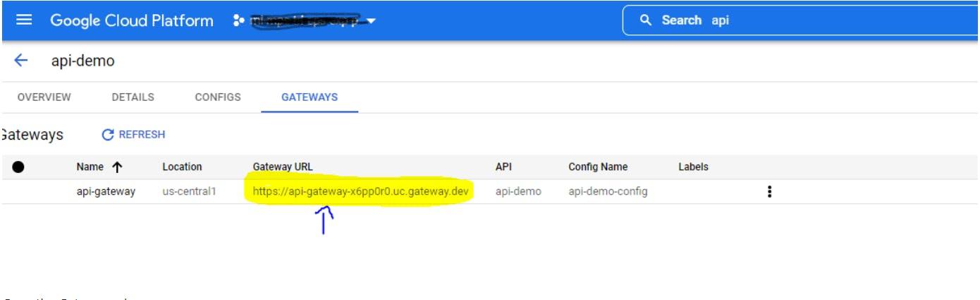
Task: Click the Location column header
Action: coord(182,167)
